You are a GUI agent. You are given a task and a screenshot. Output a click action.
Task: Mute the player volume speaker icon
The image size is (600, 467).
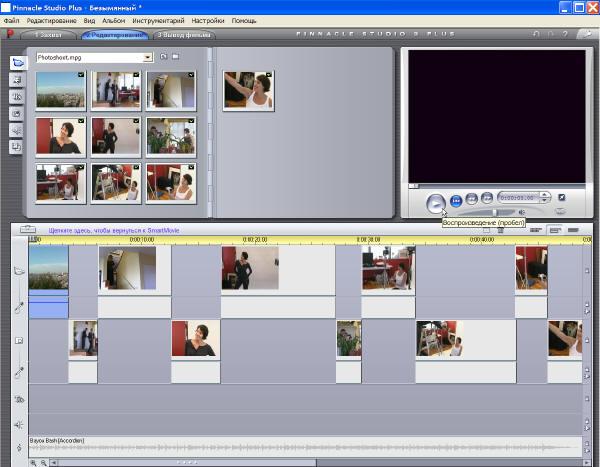pyautogui.click(x=522, y=212)
